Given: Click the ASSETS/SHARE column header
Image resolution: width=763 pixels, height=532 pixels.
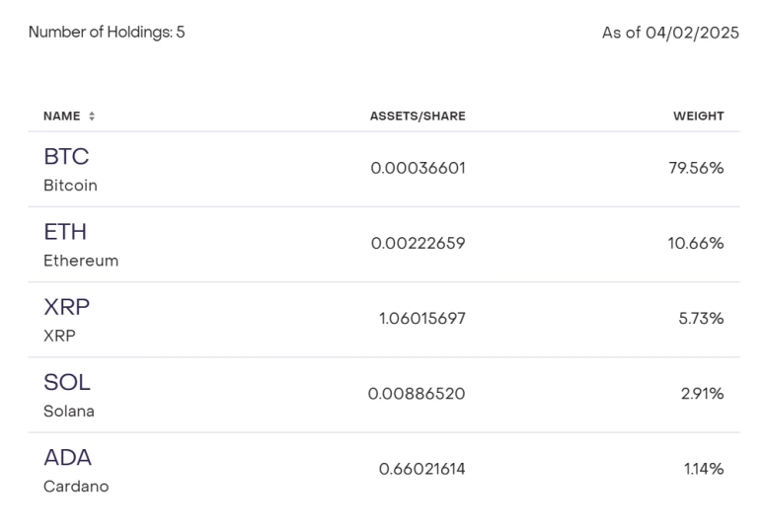Looking at the screenshot, I should (418, 116).
